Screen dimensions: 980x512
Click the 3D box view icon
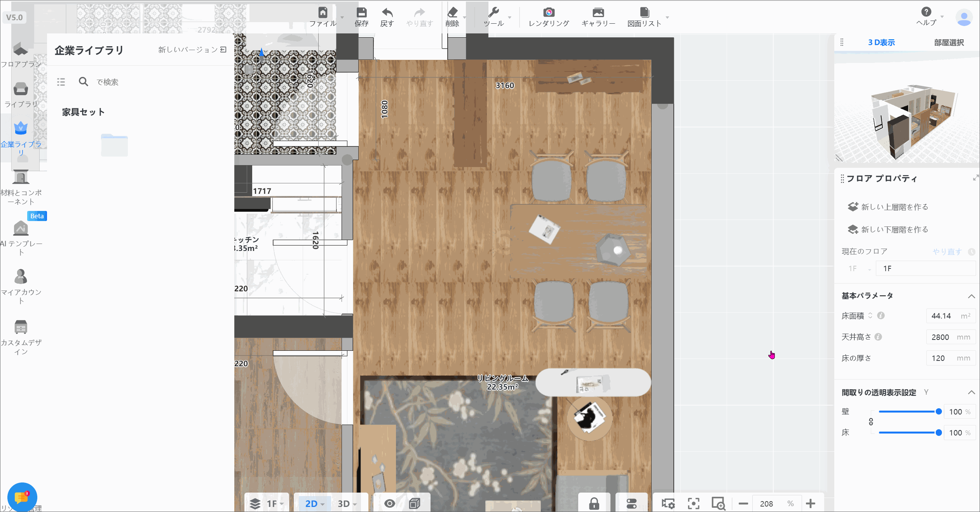pos(415,503)
